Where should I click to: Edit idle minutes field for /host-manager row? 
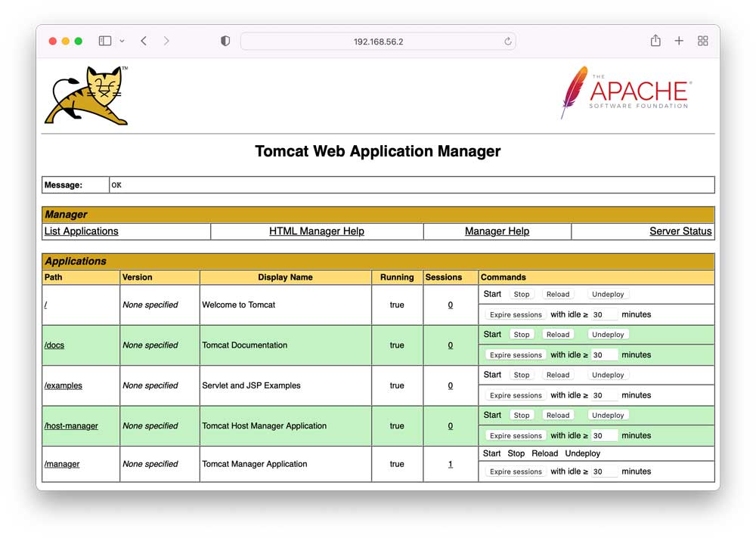tap(604, 436)
